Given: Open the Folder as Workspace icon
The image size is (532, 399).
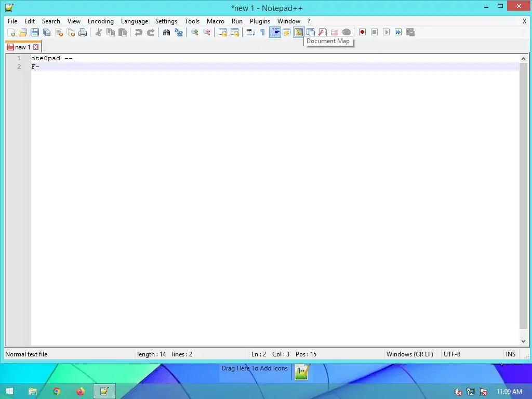Looking at the screenshot, I should coord(335,32).
